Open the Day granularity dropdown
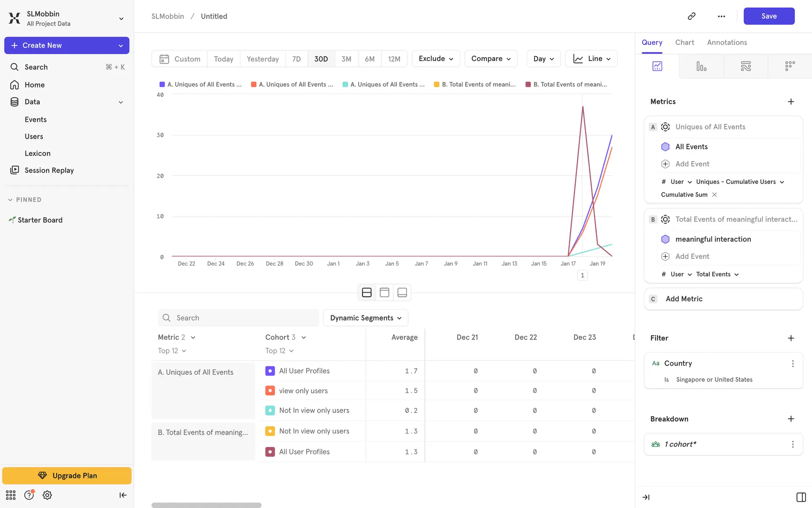The image size is (812, 508). pyautogui.click(x=543, y=59)
